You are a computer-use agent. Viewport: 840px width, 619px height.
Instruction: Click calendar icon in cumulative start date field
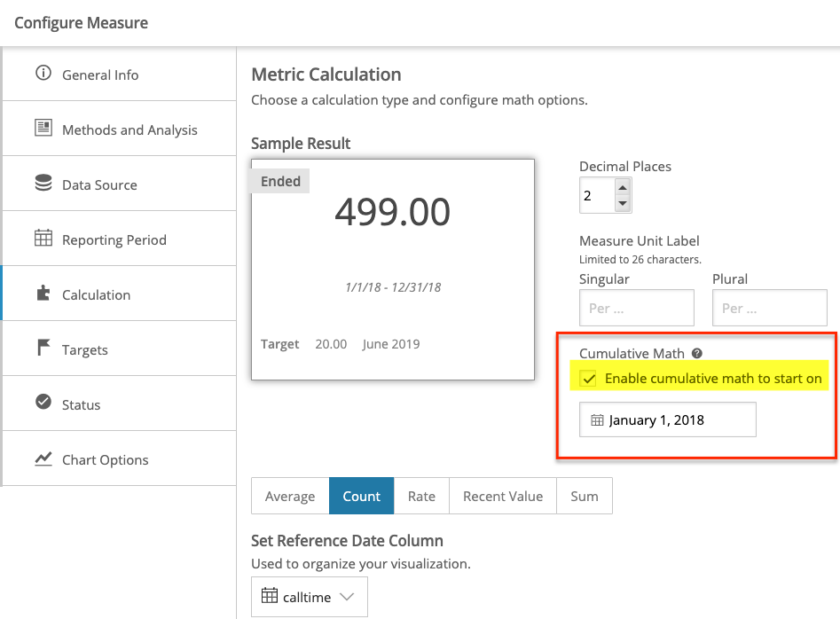[597, 420]
